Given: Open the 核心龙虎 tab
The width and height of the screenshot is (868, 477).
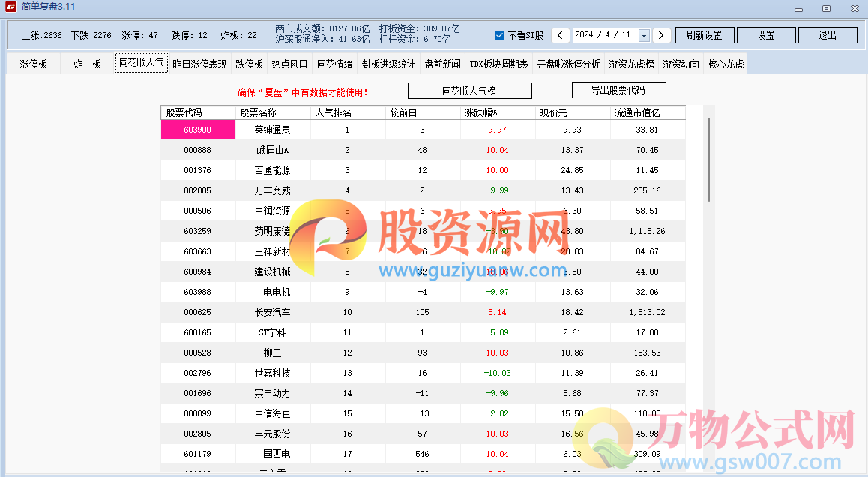Looking at the screenshot, I should (726, 64).
